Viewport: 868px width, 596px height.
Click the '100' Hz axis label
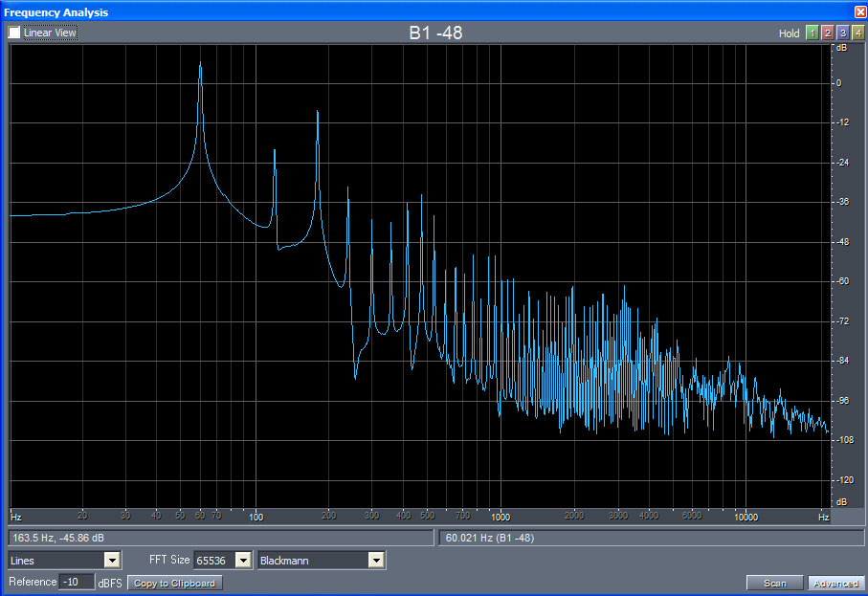(x=256, y=517)
